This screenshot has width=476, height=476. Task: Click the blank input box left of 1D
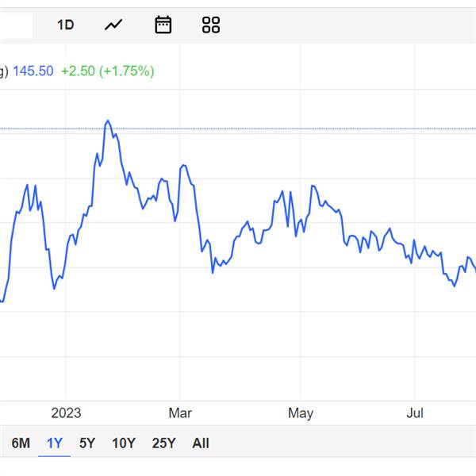16,25
